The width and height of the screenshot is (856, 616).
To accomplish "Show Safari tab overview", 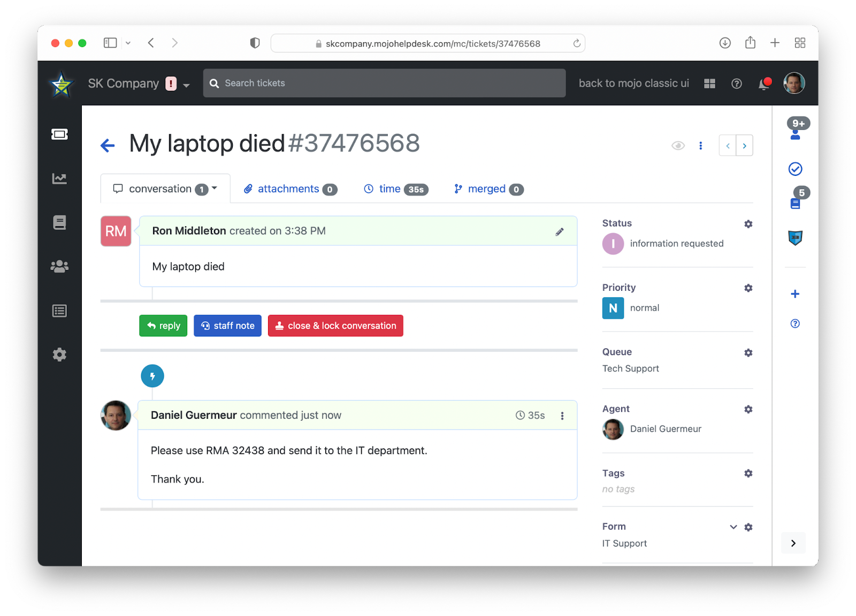I will [800, 43].
